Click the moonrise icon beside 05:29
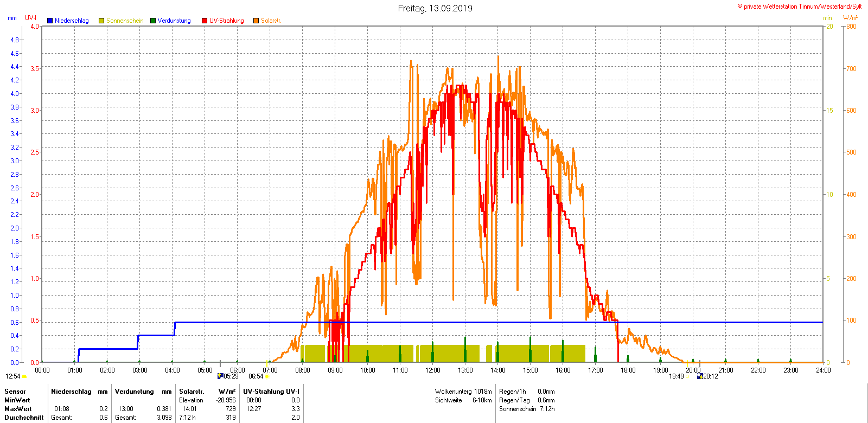 (220, 376)
